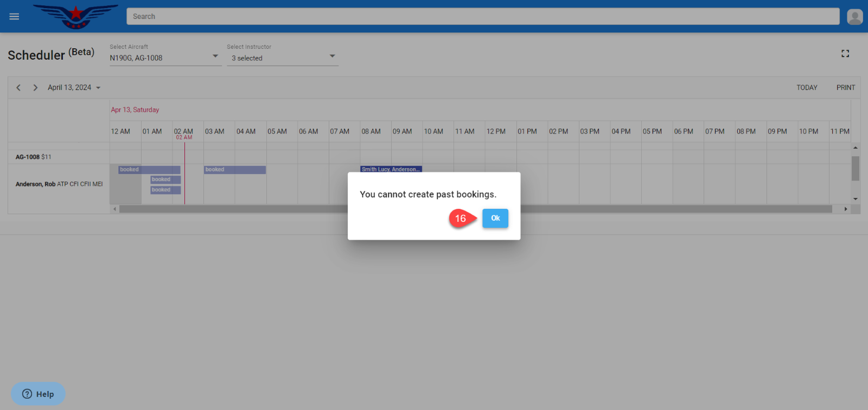Click the PRINT menu button
This screenshot has height=410, width=868.
click(845, 87)
